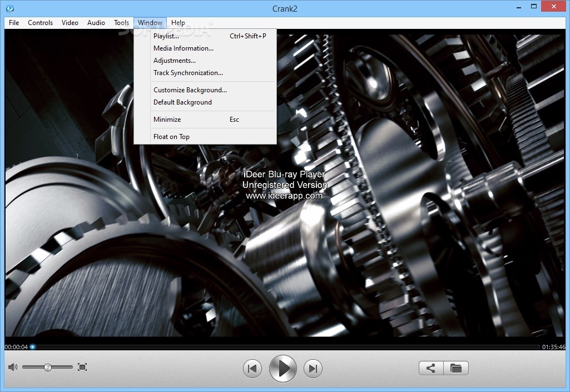Select Default Background menu item
Screen dimensions: 570x392
(x=205, y=102)
